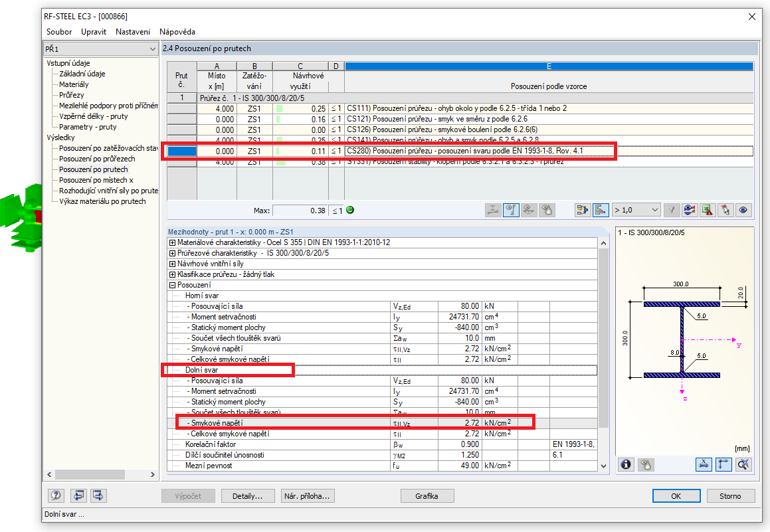
Task: Export the table to Excel
Action: (707, 210)
